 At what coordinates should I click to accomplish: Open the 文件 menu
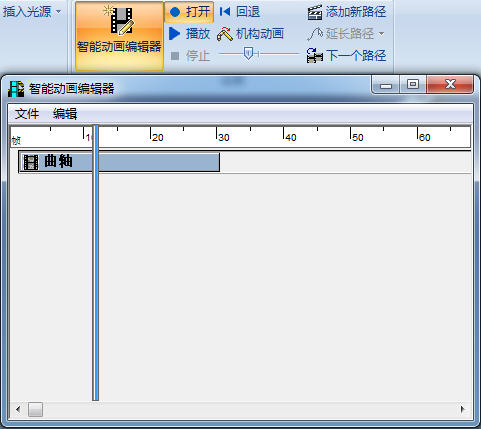pyautogui.click(x=27, y=114)
